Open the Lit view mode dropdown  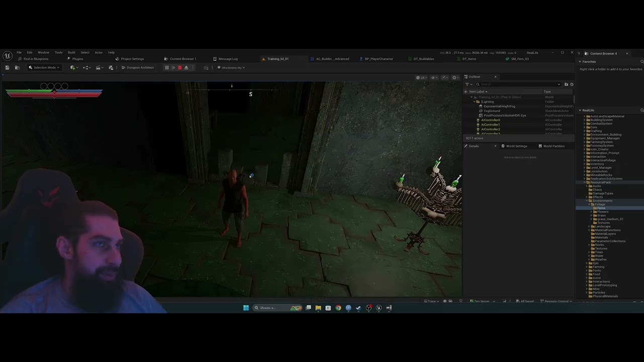(421, 77)
